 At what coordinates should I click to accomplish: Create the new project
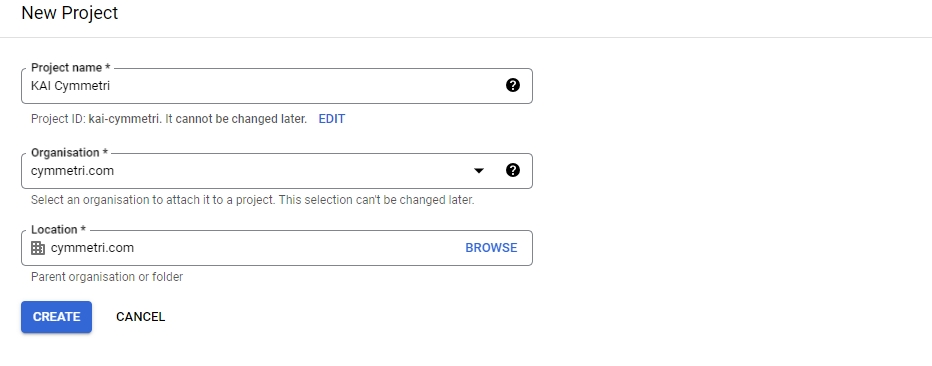56,317
